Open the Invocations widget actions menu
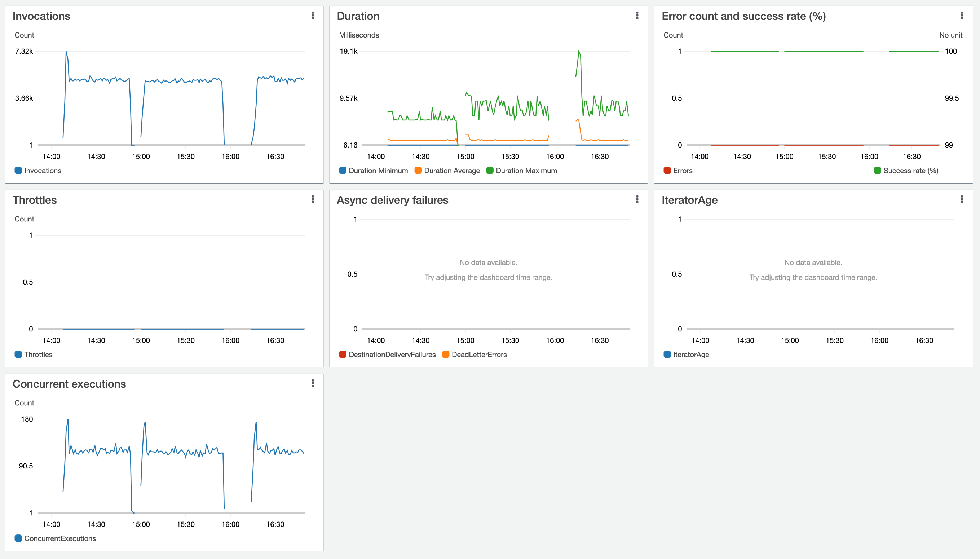Screen dimensions: 980x559 [313, 16]
